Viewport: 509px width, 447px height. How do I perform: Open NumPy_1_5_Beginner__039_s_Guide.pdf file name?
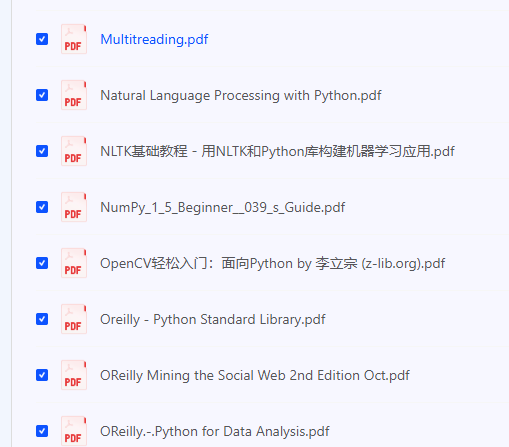point(223,208)
